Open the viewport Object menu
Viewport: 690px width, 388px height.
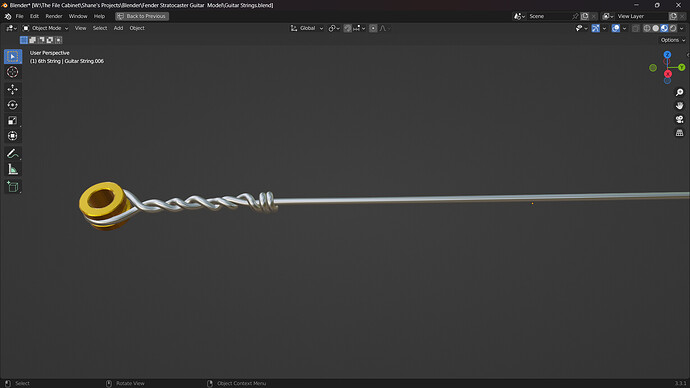pos(137,28)
